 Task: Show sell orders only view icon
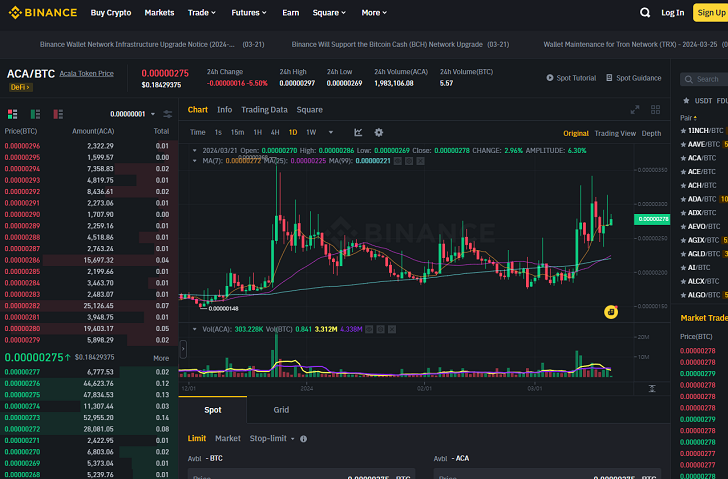pyautogui.click(x=58, y=114)
